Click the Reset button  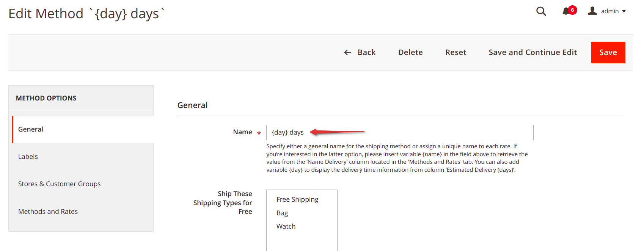(x=456, y=52)
